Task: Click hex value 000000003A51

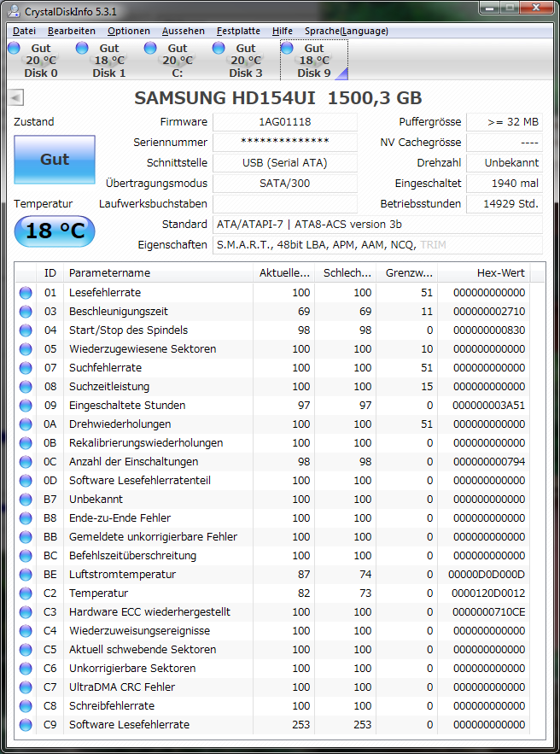Action: (489, 406)
